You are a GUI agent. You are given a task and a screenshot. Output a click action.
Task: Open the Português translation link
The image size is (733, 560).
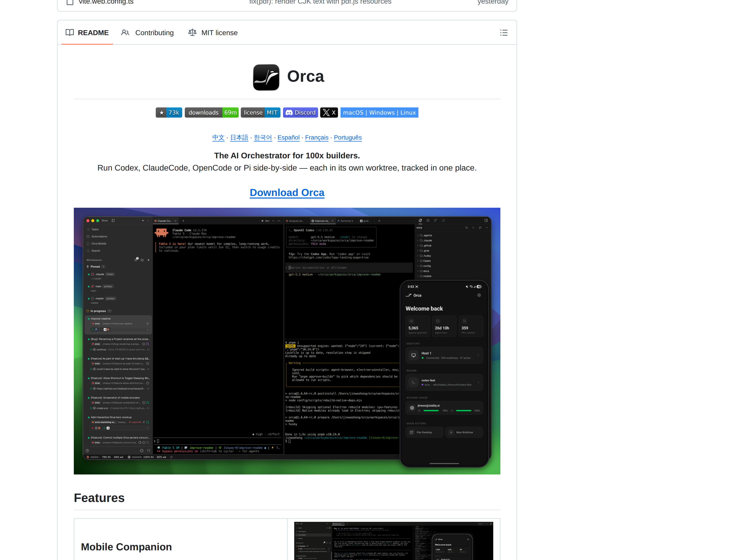pyautogui.click(x=347, y=137)
